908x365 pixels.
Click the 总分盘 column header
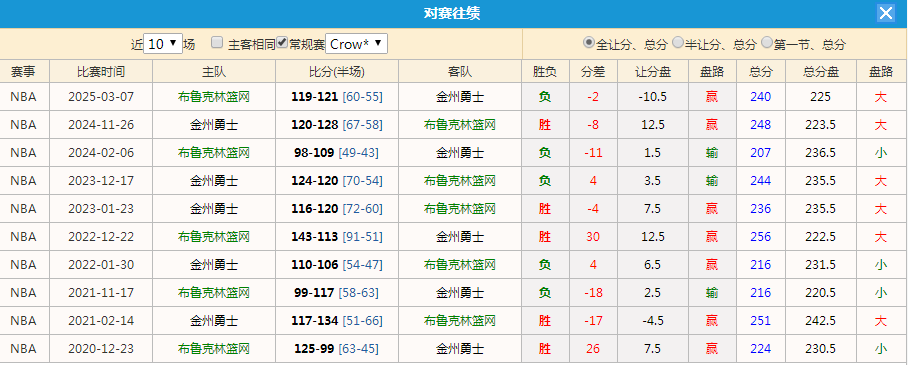pyautogui.click(x=821, y=71)
